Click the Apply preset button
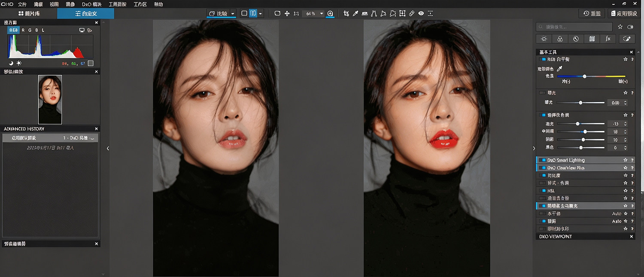 [623, 14]
